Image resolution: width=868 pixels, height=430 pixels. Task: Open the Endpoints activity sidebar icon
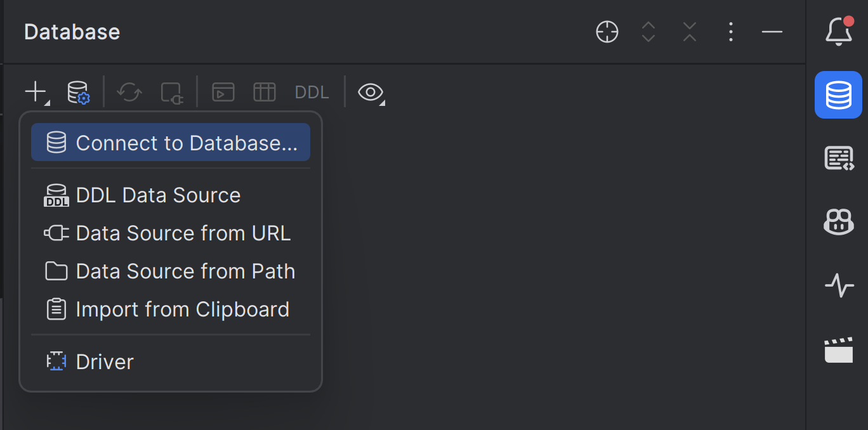click(838, 285)
